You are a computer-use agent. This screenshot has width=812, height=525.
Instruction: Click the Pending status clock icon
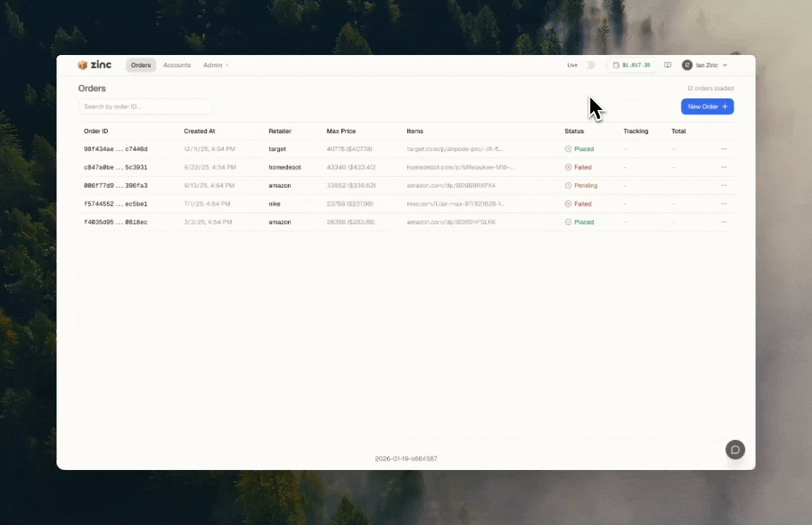[568, 186]
